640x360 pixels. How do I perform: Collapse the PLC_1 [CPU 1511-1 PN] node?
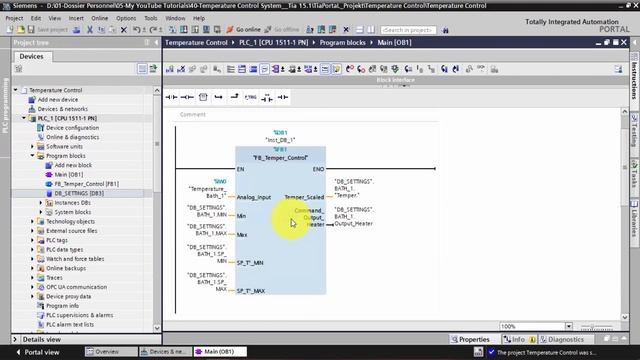pos(24,118)
